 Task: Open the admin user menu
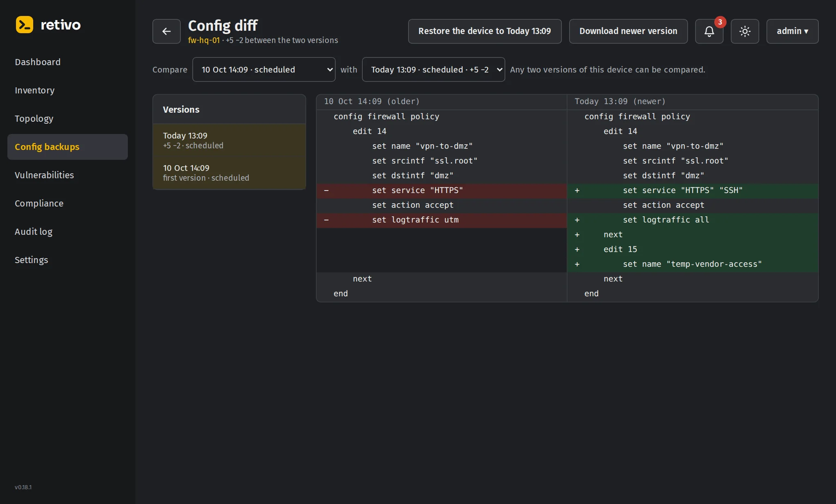792,31
